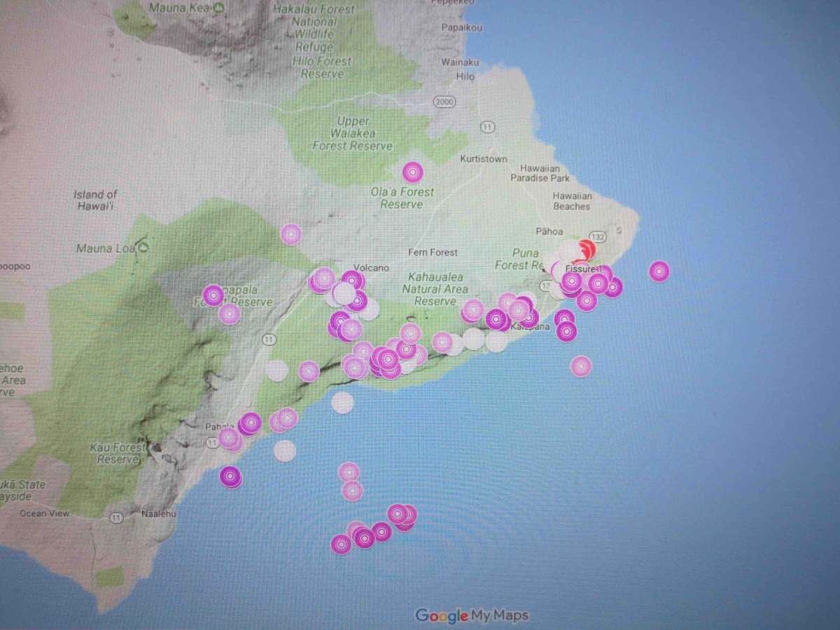The height and width of the screenshot is (630, 840).
Task: Click the Fern Forest label
Action: click(x=433, y=252)
